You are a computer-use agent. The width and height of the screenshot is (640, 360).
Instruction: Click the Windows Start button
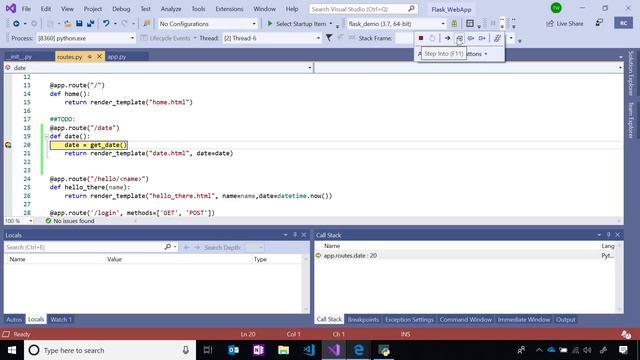tap(12, 350)
